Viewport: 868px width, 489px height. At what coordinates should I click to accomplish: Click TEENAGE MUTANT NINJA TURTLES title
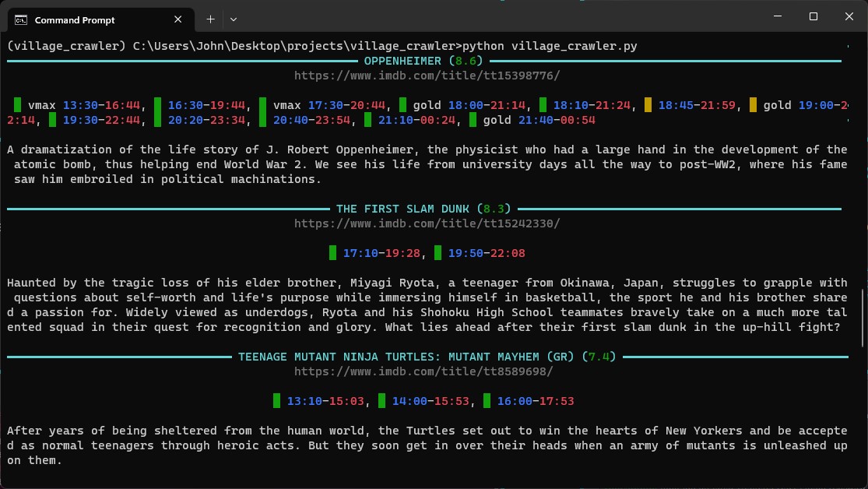point(427,357)
